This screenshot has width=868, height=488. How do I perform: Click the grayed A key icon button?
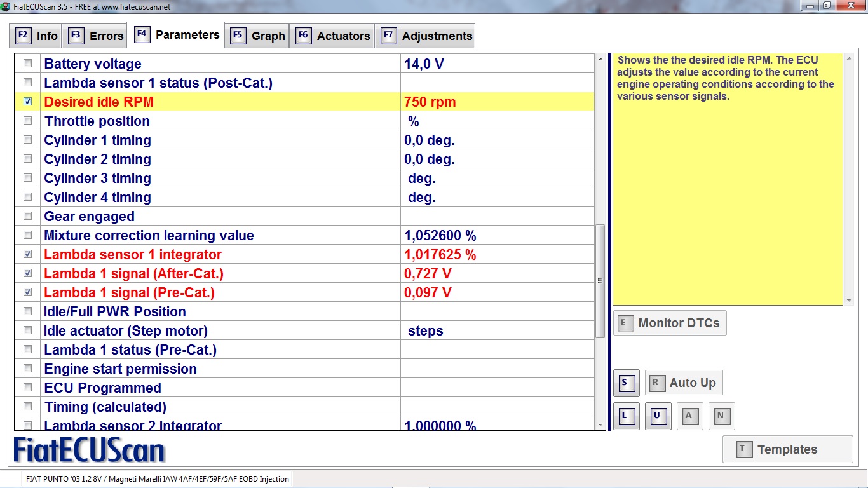[689, 416]
